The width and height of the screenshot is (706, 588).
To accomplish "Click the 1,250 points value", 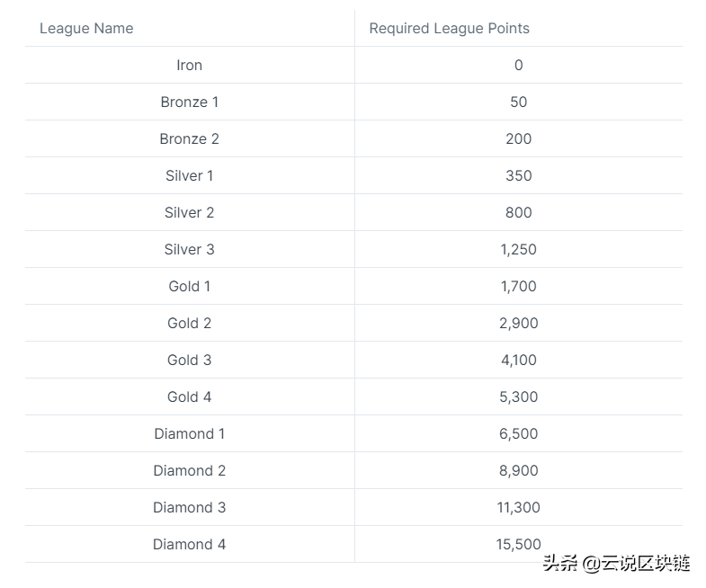I will tap(519, 250).
